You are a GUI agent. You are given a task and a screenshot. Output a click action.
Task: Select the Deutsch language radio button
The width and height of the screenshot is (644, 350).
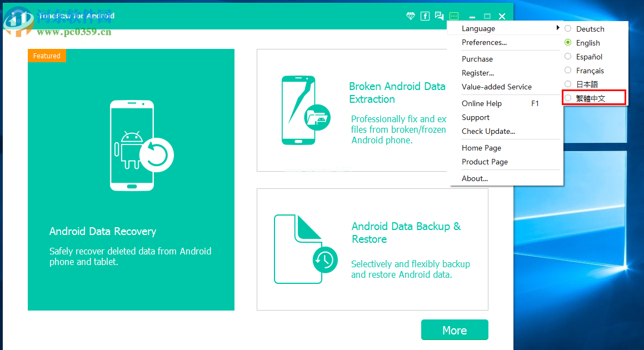(x=567, y=28)
